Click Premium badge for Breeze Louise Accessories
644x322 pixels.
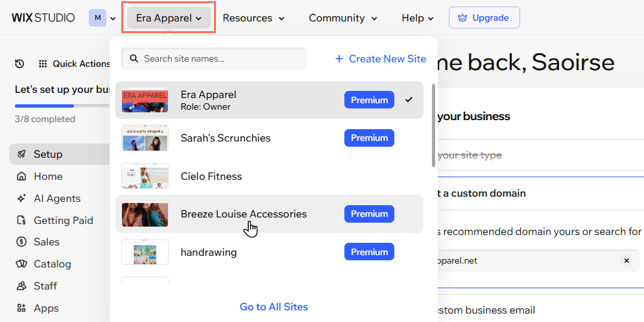point(369,214)
